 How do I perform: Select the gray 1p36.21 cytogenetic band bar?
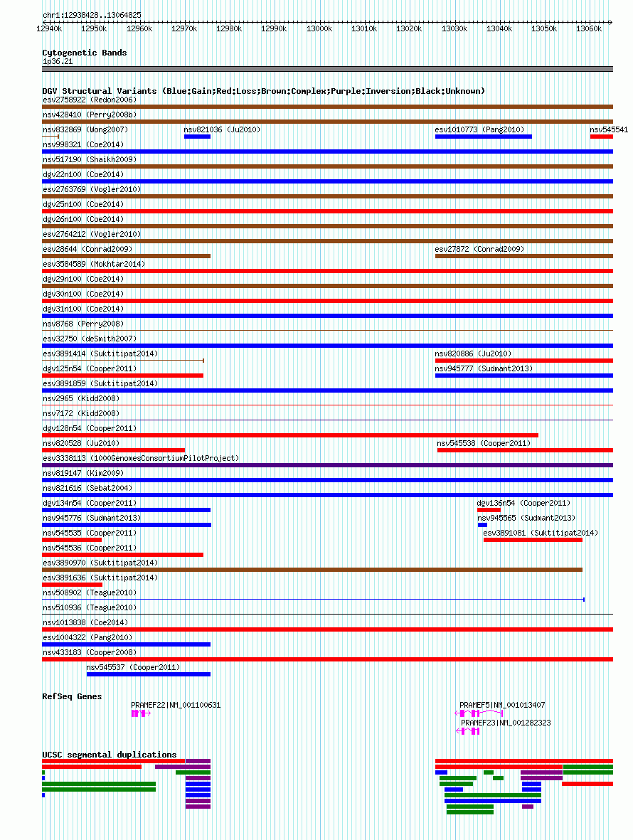(x=327, y=69)
